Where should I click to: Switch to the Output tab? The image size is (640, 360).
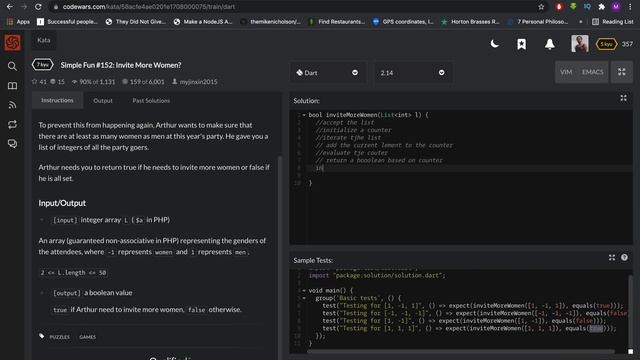(x=102, y=100)
